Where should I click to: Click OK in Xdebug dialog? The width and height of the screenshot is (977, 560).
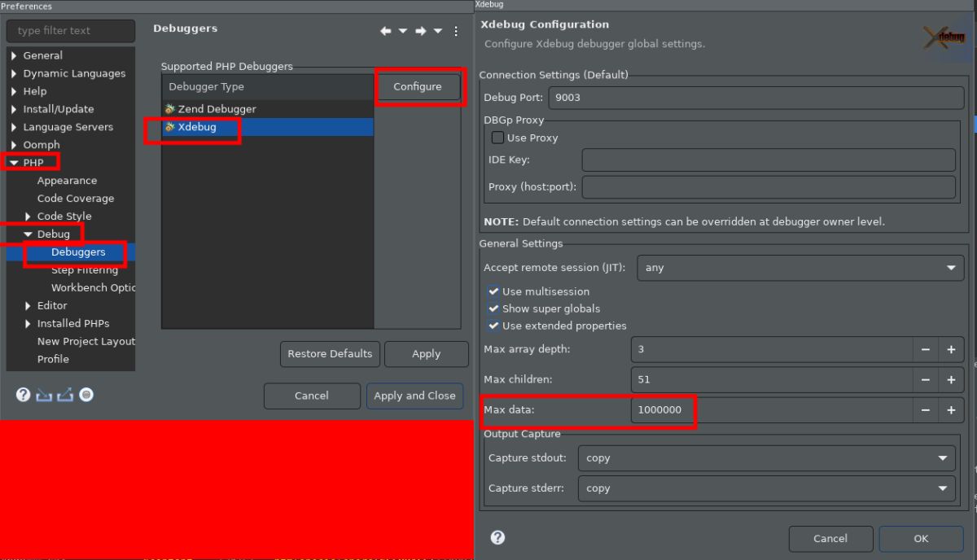[x=921, y=539]
